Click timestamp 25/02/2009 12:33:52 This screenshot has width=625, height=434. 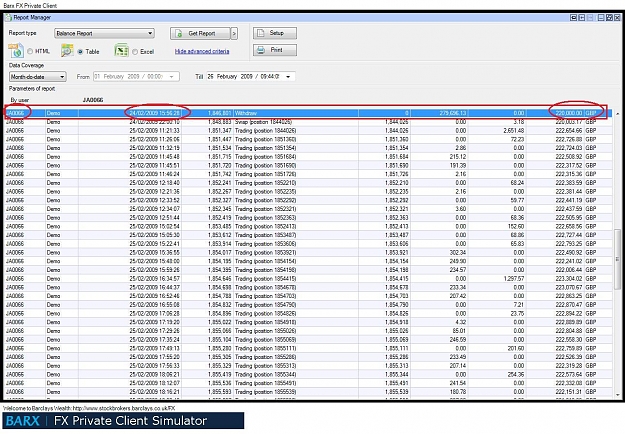155,200
